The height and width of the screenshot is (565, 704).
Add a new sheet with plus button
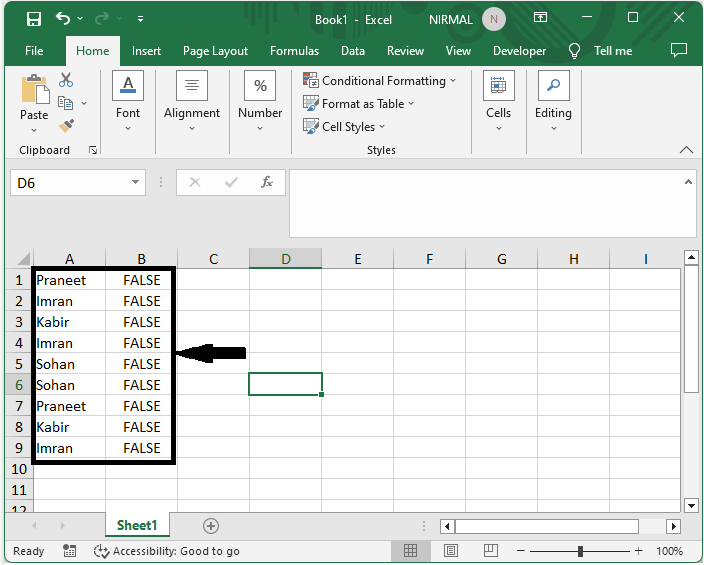pos(211,525)
